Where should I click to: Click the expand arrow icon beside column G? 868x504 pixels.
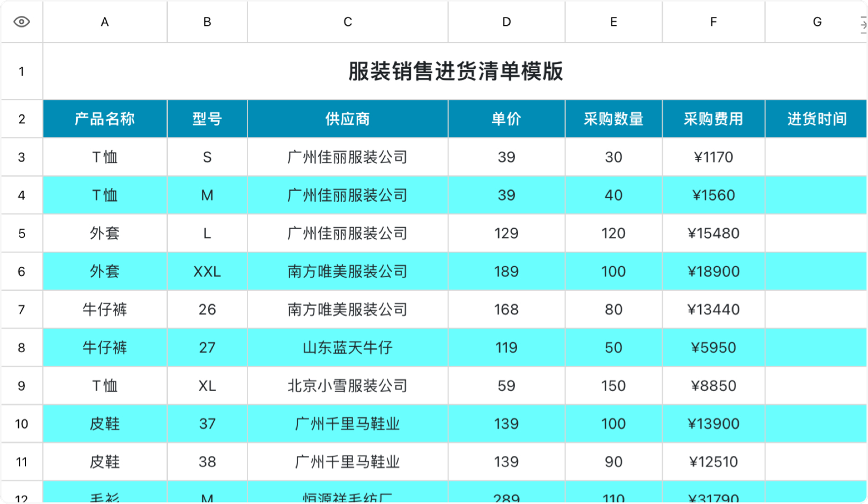pyautogui.click(x=863, y=24)
